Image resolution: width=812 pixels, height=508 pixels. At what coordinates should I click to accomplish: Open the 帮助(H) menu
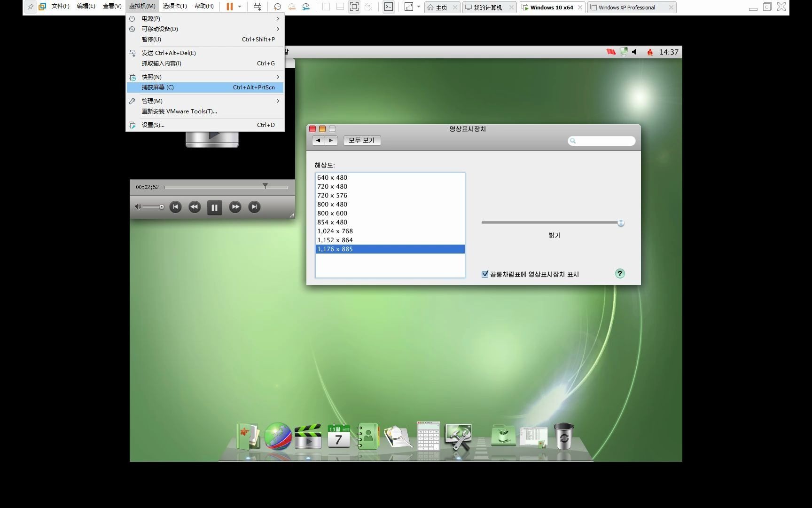tap(204, 6)
